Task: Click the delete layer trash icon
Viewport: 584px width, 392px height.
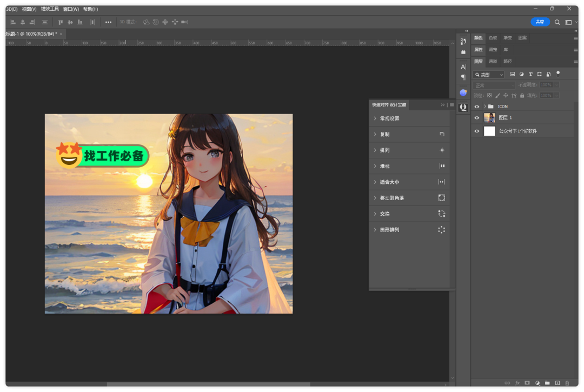Action: point(567,383)
